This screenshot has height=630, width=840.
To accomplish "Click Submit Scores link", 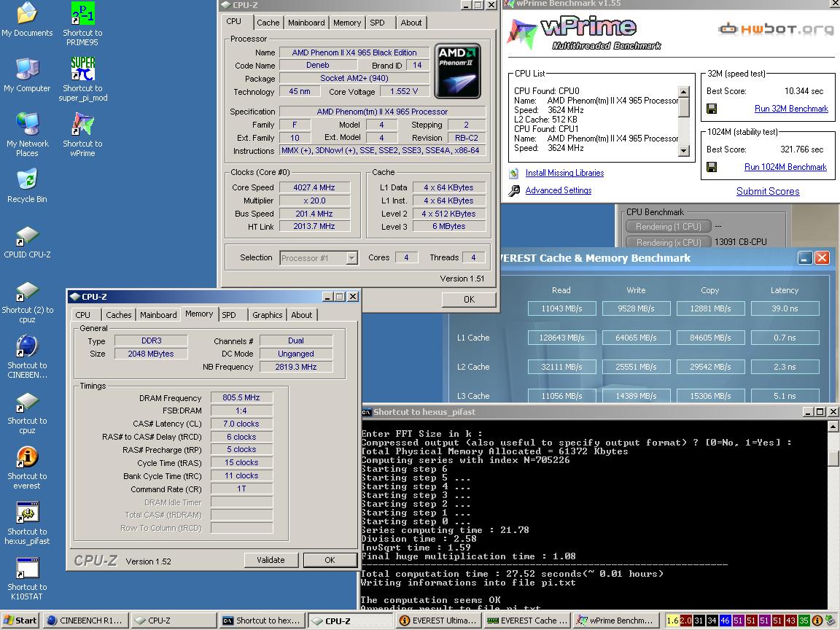I will click(767, 191).
